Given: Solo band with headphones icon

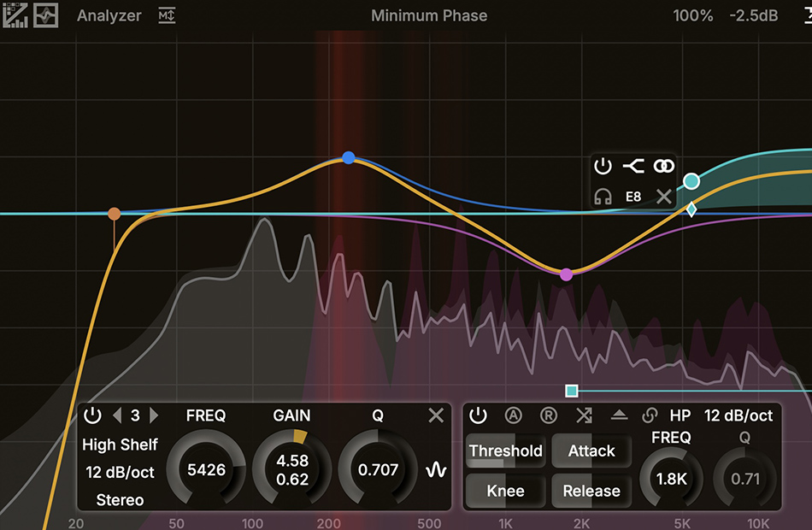Looking at the screenshot, I should (x=603, y=197).
